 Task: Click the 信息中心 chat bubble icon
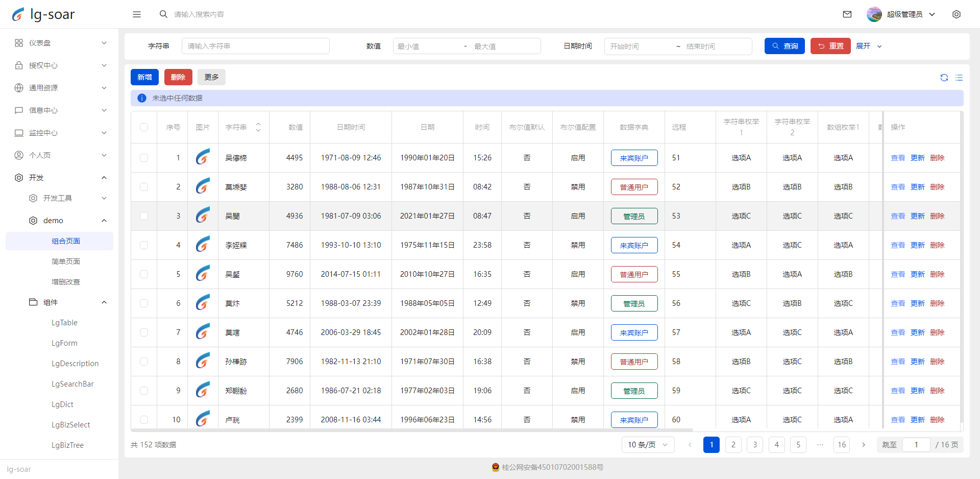pos(19,110)
